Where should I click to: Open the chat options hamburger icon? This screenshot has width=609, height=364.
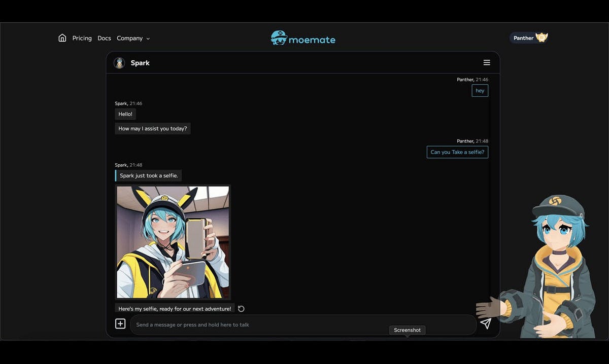click(x=487, y=62)
